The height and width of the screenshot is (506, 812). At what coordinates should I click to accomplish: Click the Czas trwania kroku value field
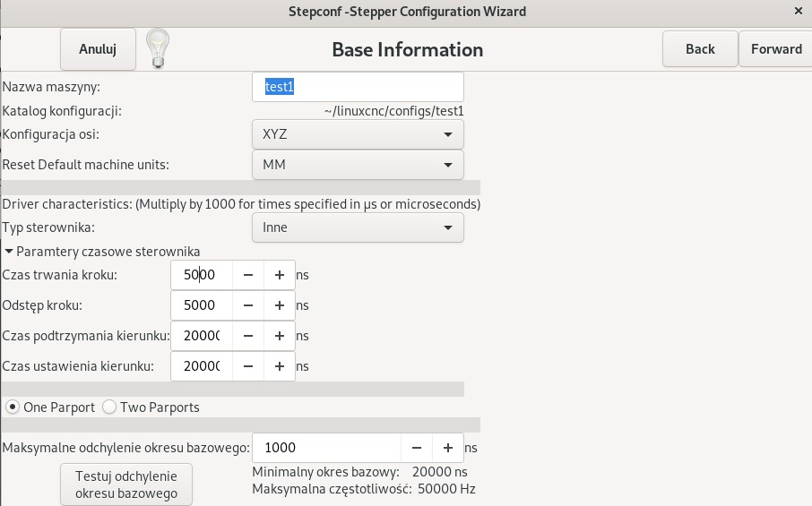(x=202, y=275)
